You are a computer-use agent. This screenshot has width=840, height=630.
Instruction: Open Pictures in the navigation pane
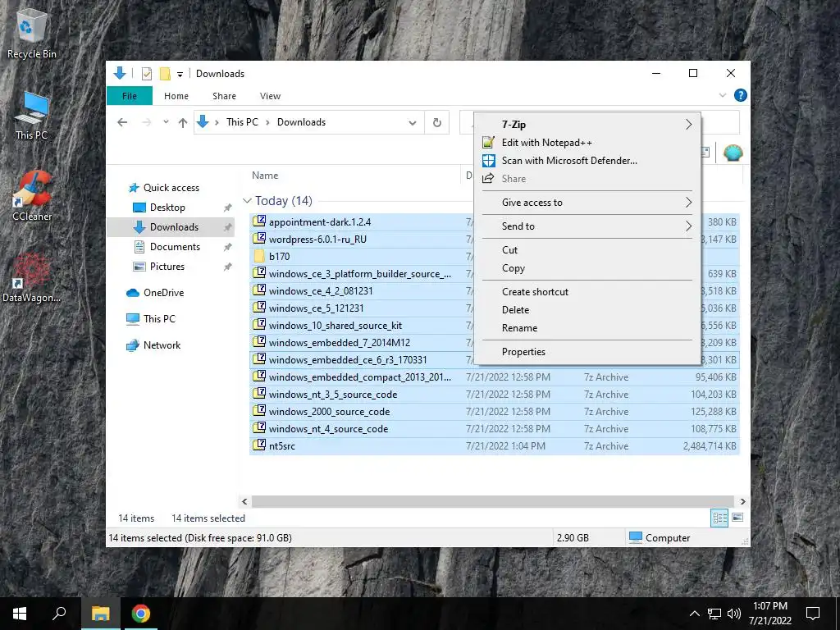pos(167,267)
